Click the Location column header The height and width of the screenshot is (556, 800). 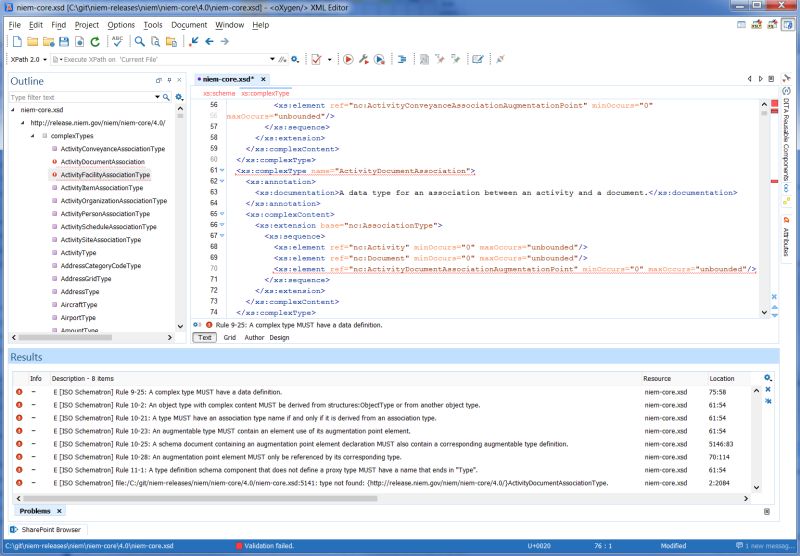(x=721, y=378)
